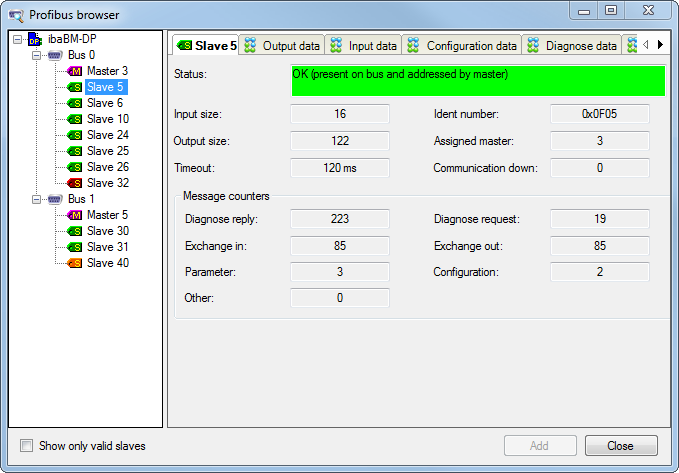Click the green Slave 30 icon
Screen dimensions: 679x473
pos(75,231)
